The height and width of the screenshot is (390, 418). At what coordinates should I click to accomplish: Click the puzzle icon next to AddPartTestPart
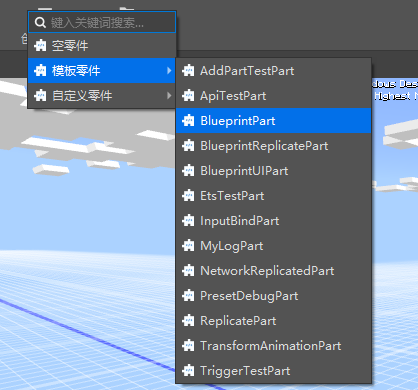coord(188,71)
